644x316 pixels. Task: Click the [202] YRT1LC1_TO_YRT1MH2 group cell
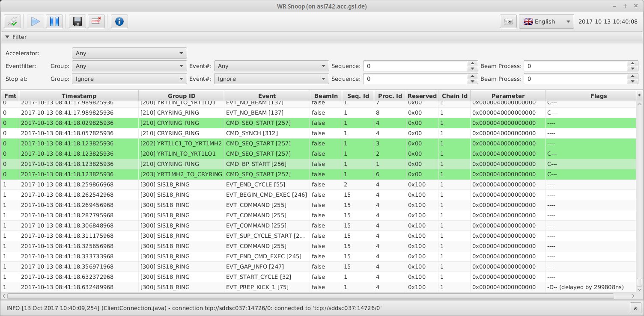[x=182, y=144]
